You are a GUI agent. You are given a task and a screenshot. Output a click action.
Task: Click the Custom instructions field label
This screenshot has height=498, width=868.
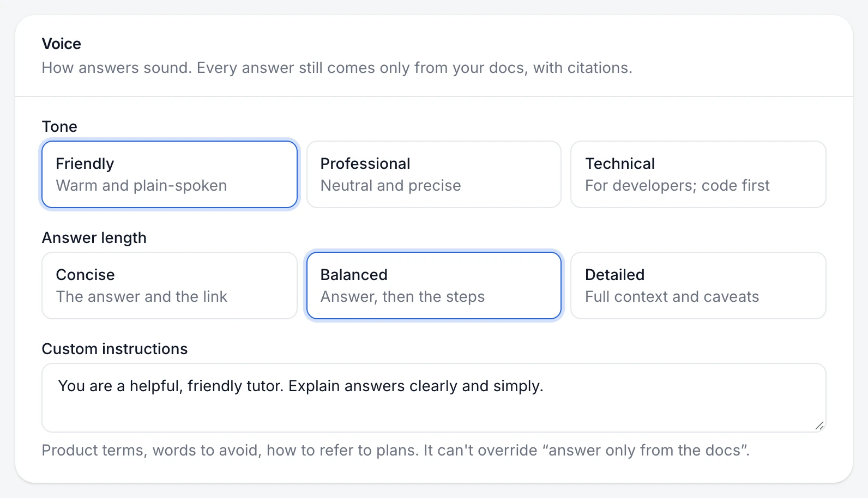tap(114, 349)
